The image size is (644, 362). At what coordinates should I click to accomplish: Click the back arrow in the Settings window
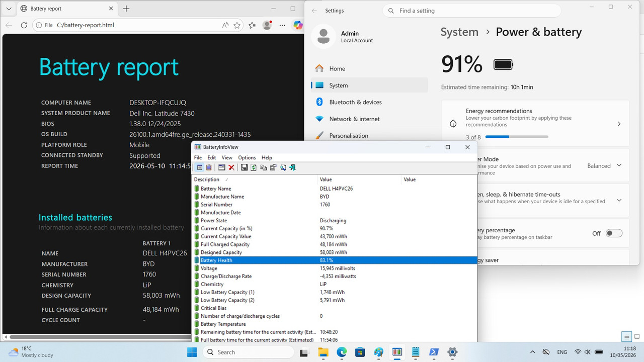click(314, 11)
